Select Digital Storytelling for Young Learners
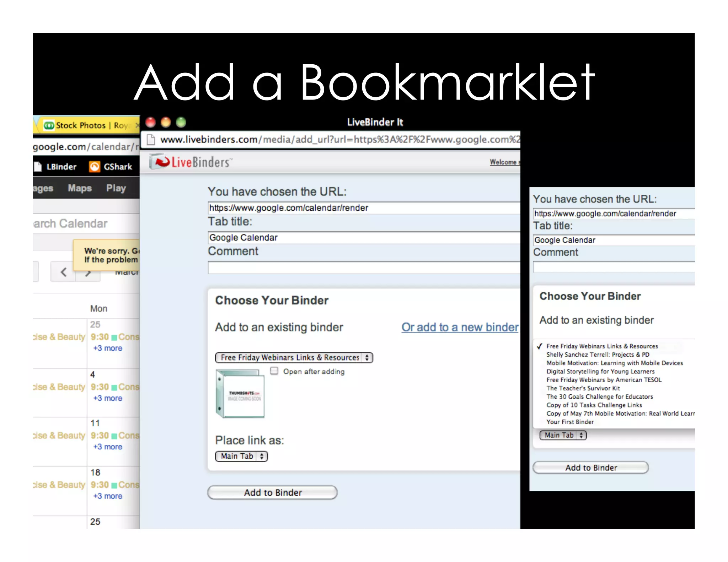This screenshot has height=562, width=728. pos(600,371)
